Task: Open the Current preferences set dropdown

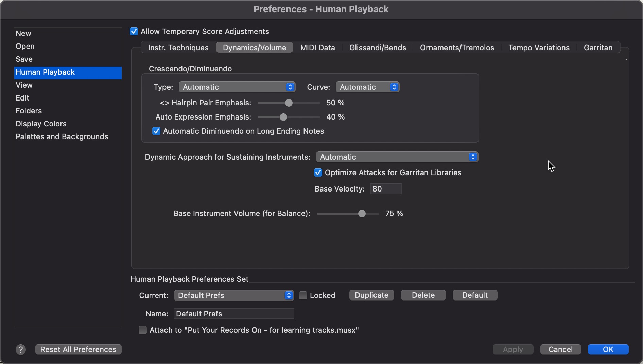Action: pyautogui.click(x=234, y=295)
